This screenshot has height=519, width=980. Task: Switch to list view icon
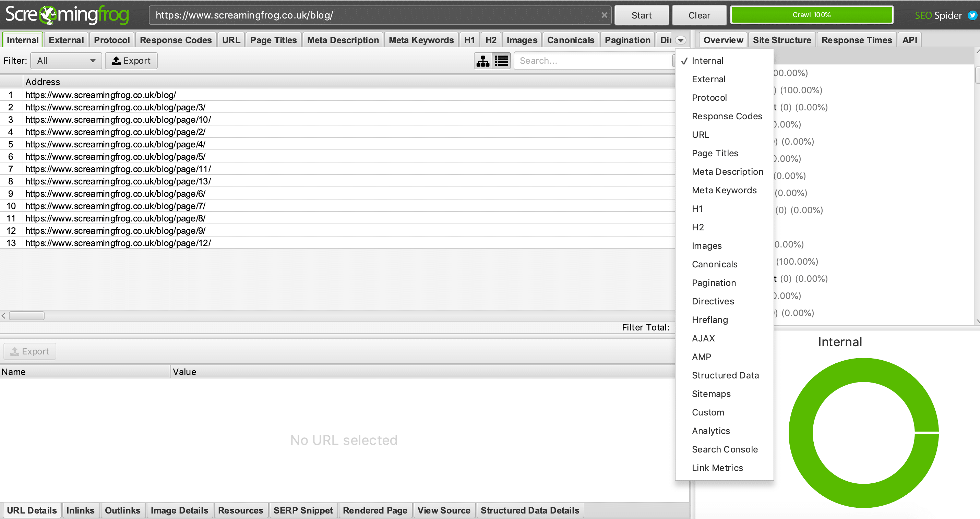[x=502, y=61]
